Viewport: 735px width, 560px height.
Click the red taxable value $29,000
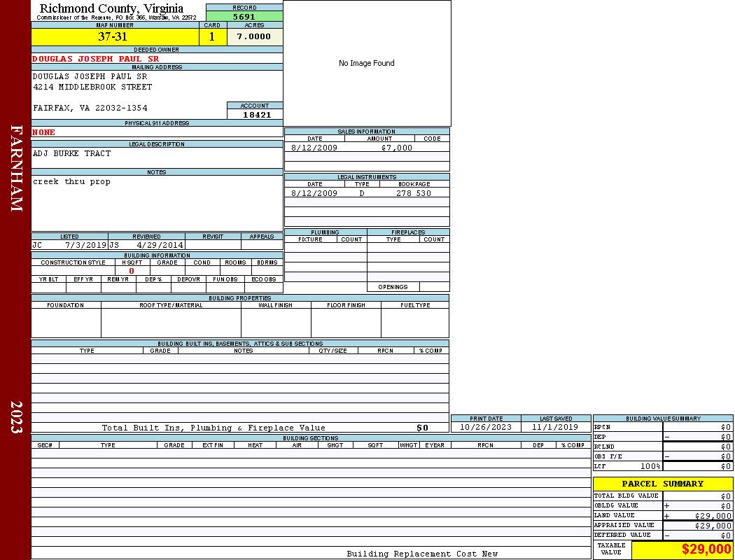pos(706,549)
